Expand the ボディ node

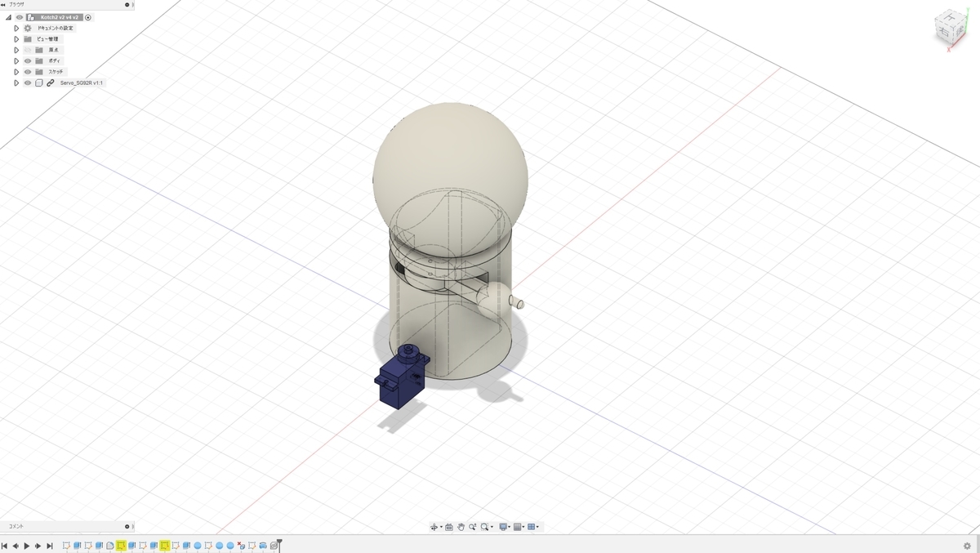coord(16,60)
